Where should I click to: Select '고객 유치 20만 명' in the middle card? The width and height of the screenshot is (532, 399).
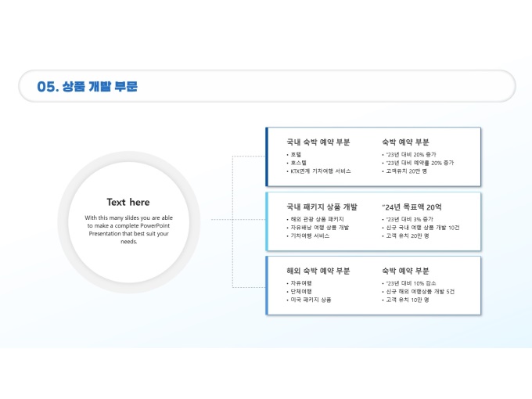click(408, 235)
